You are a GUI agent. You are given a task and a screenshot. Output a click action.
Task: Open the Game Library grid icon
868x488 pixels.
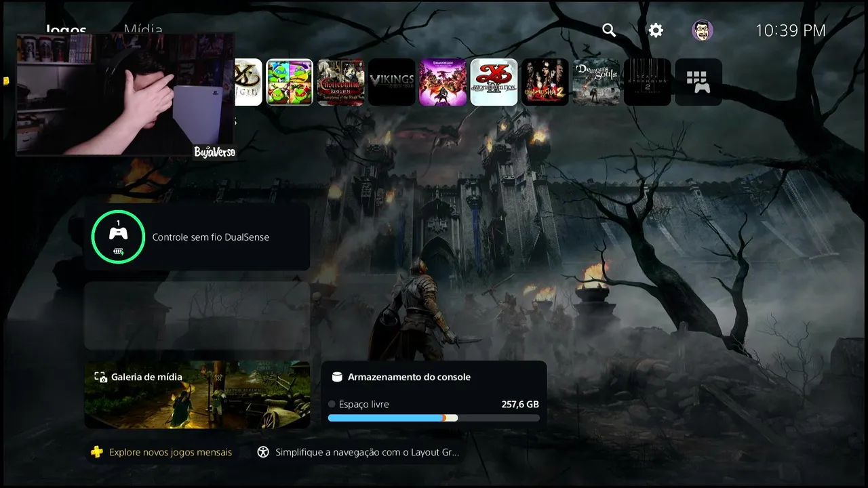[x=698, y=82]
